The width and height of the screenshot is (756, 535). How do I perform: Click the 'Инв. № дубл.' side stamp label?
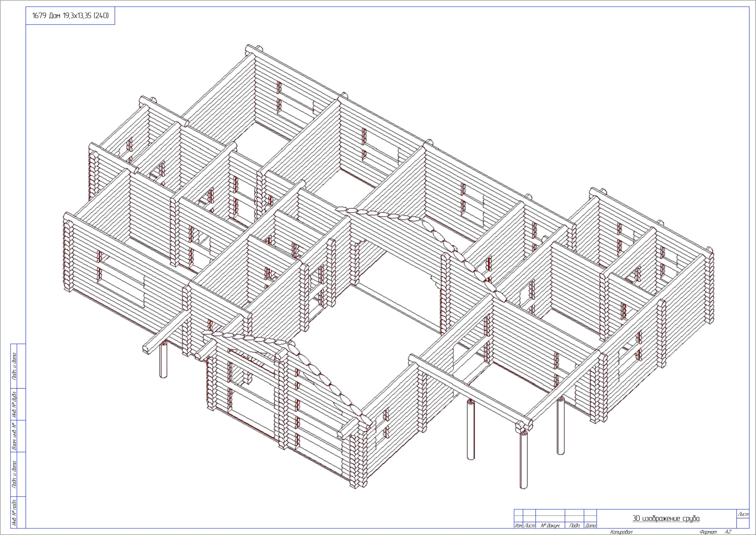[14, 404]
